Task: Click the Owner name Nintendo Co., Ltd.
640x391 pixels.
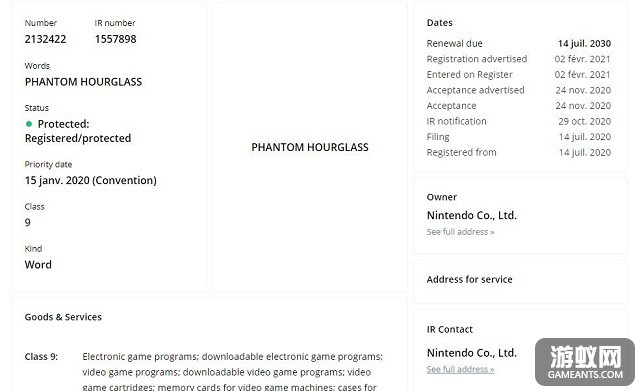Action: pyautogui.click(x=472, y=215)
